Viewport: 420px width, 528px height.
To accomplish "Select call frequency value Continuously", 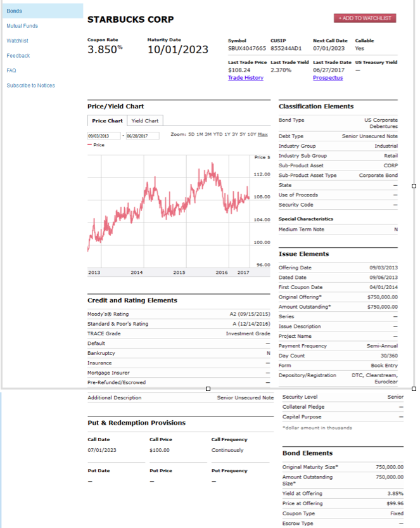I will click(227, 450).
